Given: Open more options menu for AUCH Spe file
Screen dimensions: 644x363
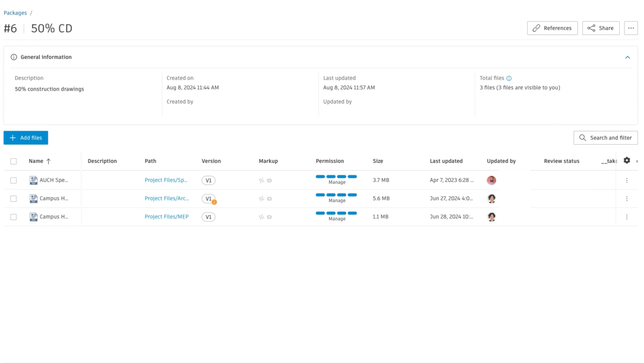Looking at the screenshot, I should [x=626, y=180].
